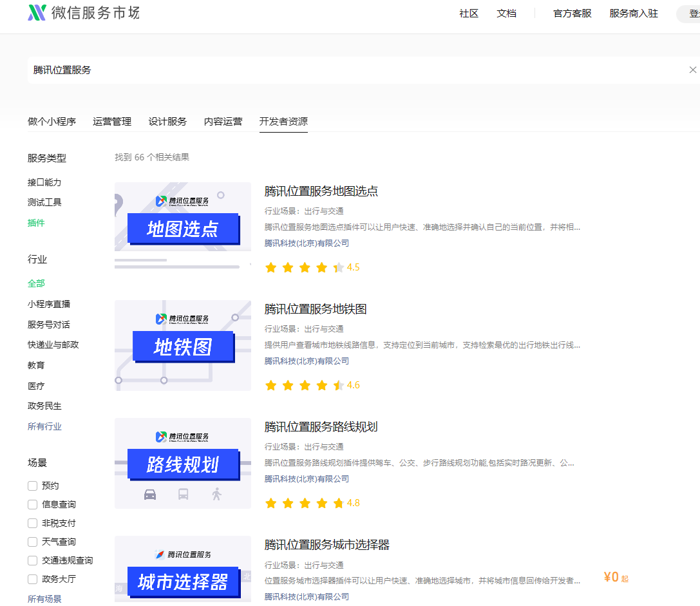Open the 腾讯位置服务路线规划 result title

321,427
